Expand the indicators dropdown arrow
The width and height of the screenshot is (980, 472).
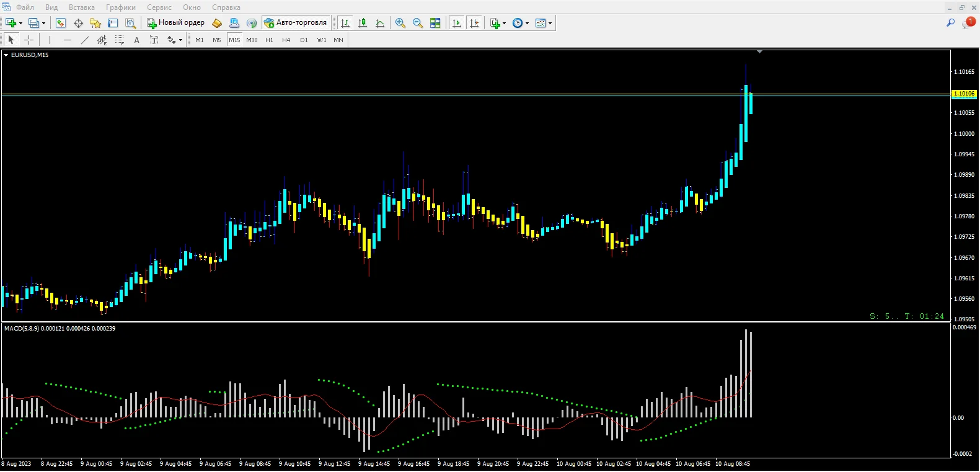tap(505, 23)
